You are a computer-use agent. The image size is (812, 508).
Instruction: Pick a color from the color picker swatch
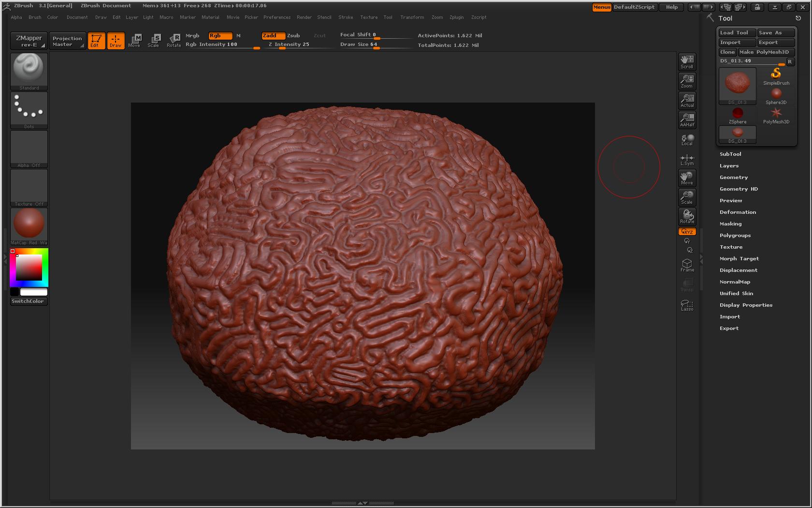[29, 267]
